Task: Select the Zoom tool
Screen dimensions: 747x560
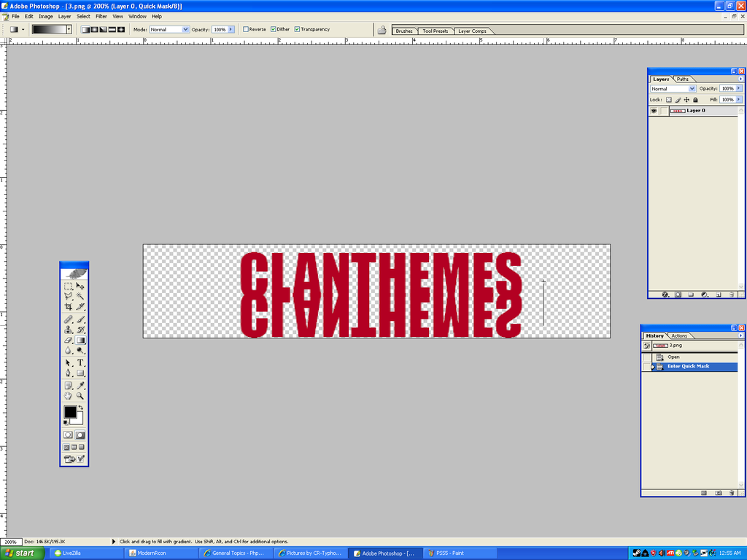Action: 80,396
